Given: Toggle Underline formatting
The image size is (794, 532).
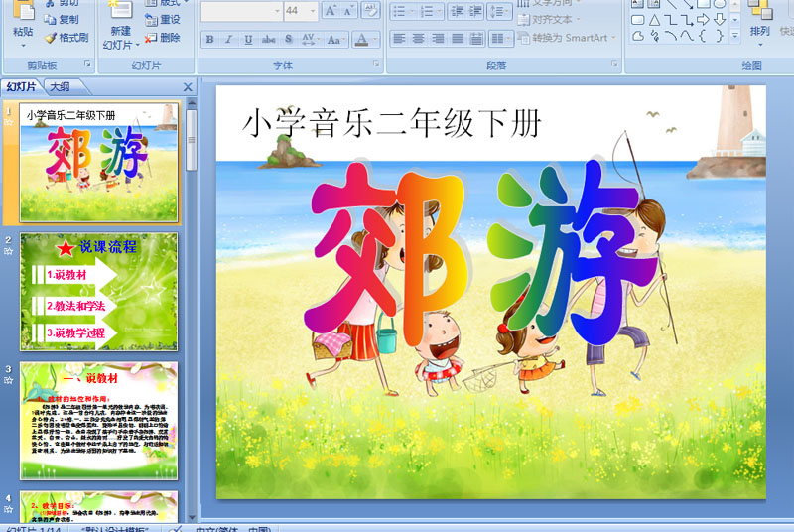Looking at the screenshot, I should [x=248, y=39].
